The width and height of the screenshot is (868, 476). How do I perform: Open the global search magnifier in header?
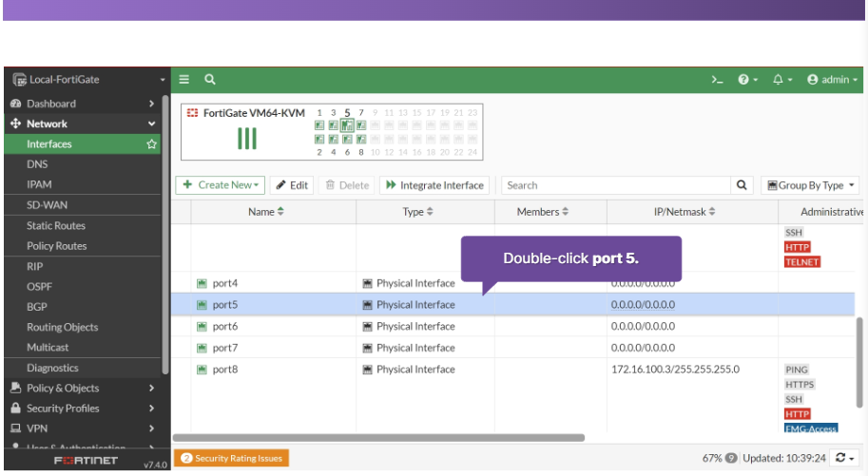(x=210, y=79)
